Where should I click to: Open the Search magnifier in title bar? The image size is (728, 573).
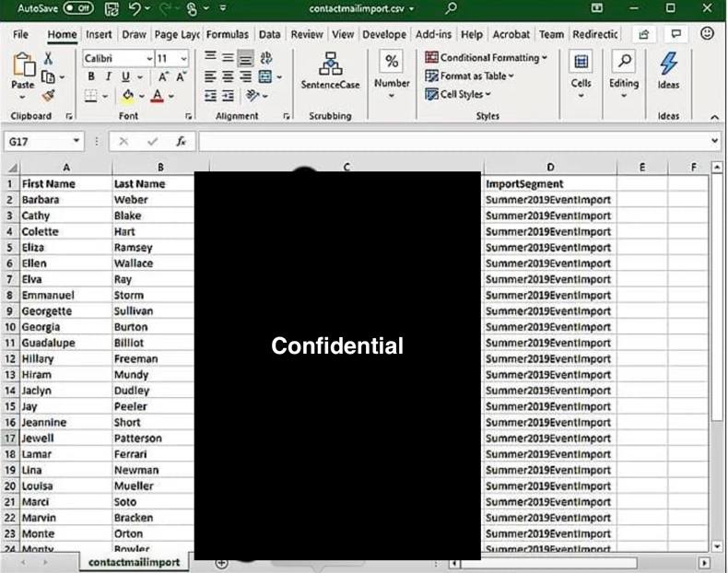451,8
